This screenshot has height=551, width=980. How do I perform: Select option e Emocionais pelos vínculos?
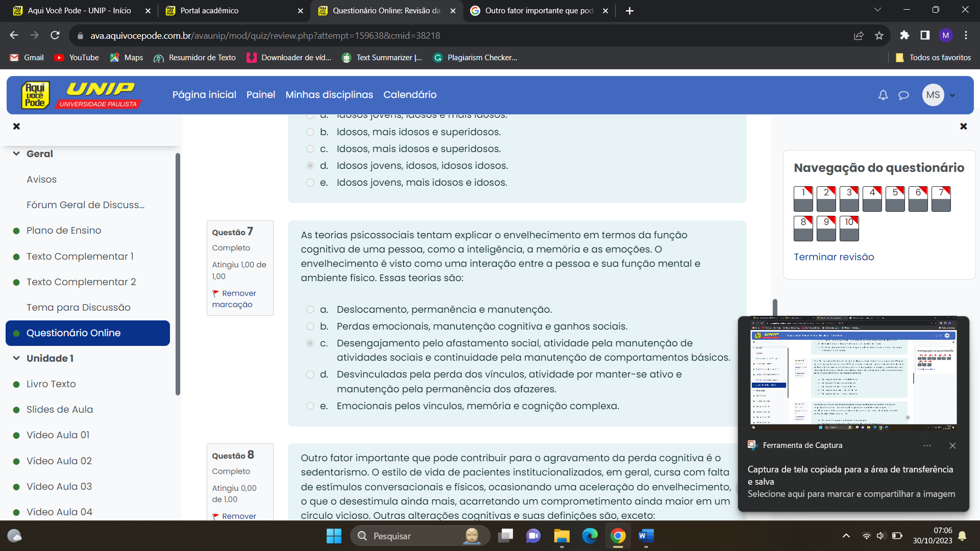pos(310,406)
